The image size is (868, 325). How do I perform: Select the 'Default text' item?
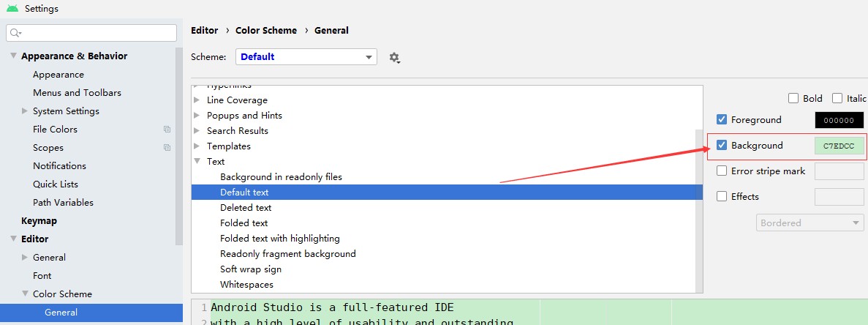coord(448,192)
